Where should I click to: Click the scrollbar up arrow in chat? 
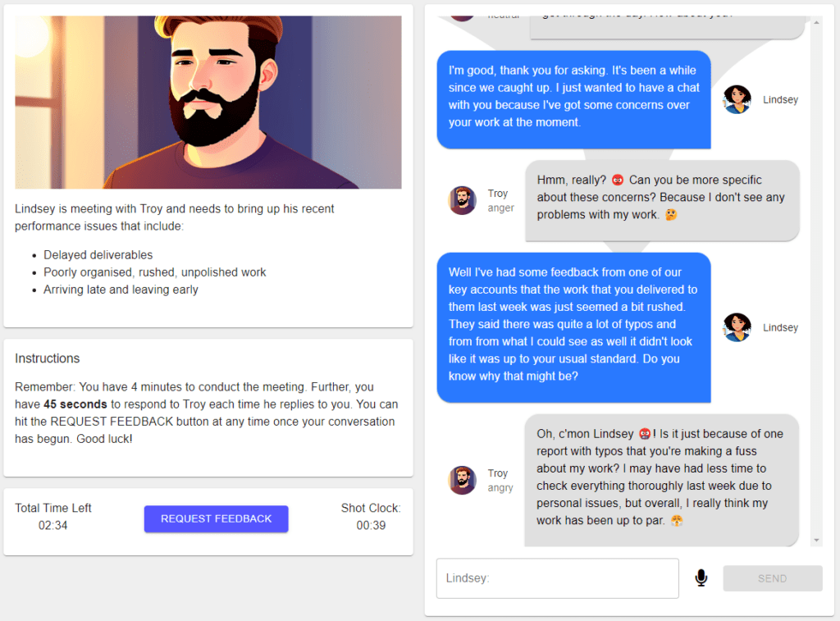(x=815, y=23)
